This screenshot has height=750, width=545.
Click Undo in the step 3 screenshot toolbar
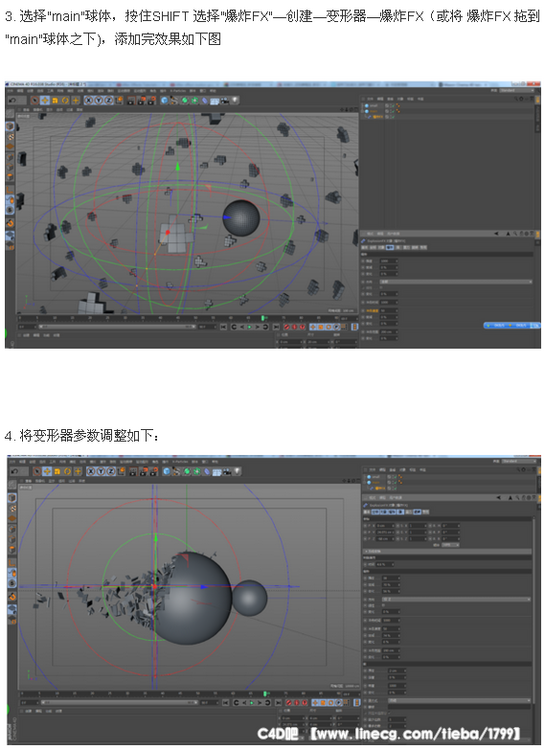tap(11, 100)
